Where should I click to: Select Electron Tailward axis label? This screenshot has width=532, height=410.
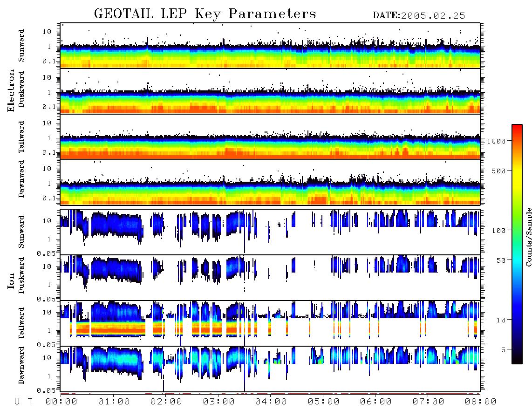[21, 137]
